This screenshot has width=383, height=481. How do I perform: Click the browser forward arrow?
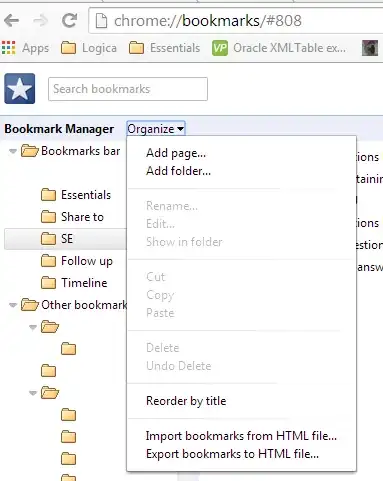pyautogui.click(x=41, y=21)
